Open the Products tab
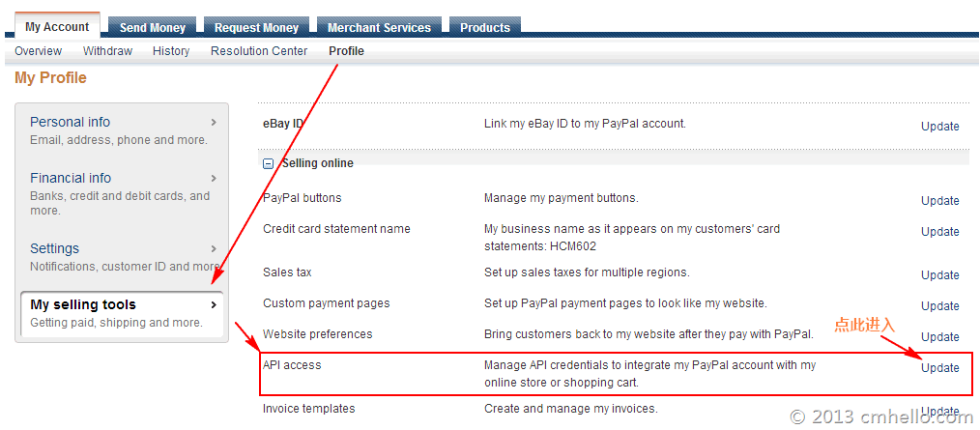Viewport: 980px width, 430px height. [x=485, y=27]
